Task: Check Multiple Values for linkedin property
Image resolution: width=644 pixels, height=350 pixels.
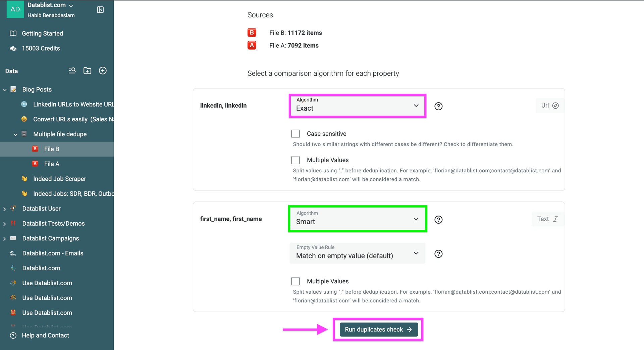Action: click(296, 160)
